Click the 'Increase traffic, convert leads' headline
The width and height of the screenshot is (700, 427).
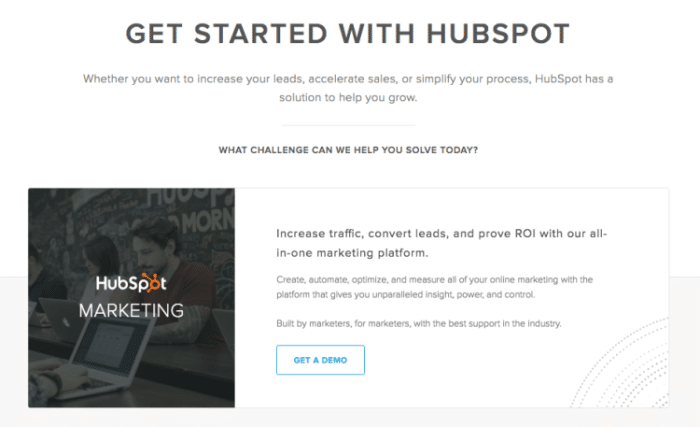tap(442, 243)
